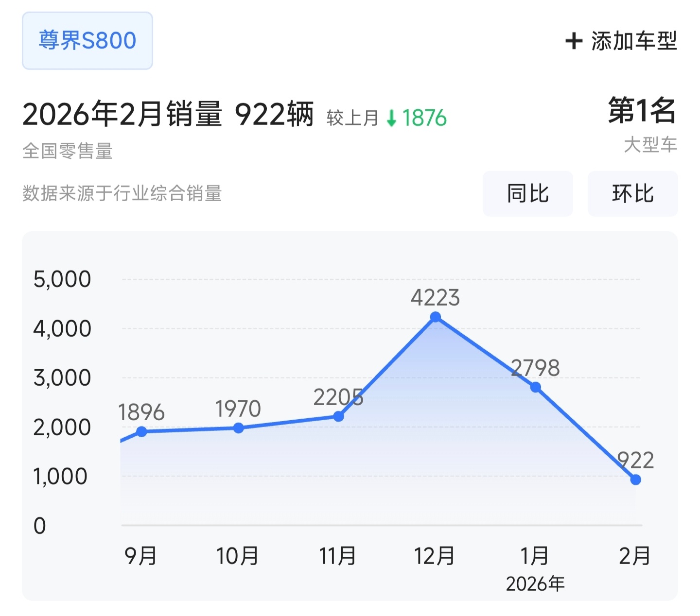Select the 10月 data point on the chart

(239, 428)
